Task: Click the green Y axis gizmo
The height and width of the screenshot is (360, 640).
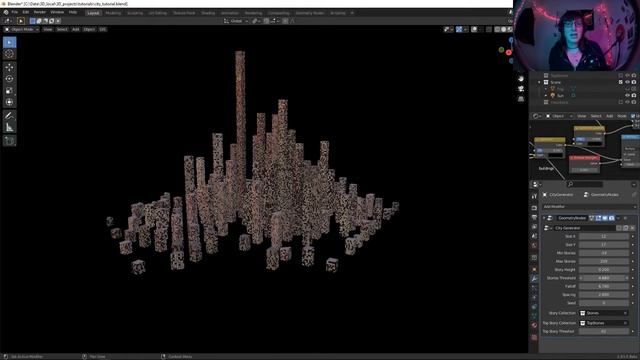Action: pyautogui.click(x=501, y=50)
